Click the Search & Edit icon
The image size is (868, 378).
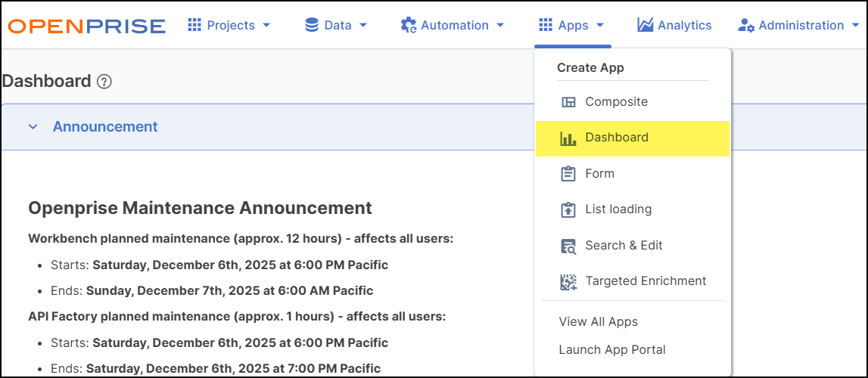(x=568, y=246)
